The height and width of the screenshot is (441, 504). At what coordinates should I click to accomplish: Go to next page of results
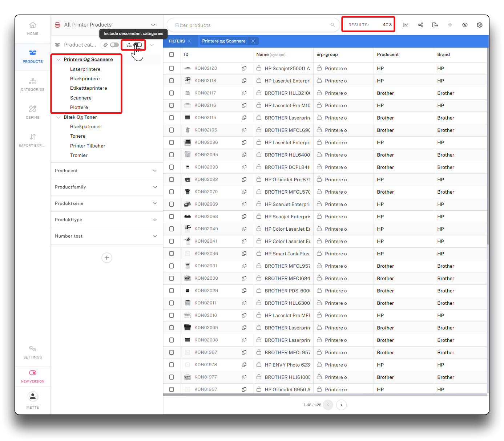coord(341,405)
